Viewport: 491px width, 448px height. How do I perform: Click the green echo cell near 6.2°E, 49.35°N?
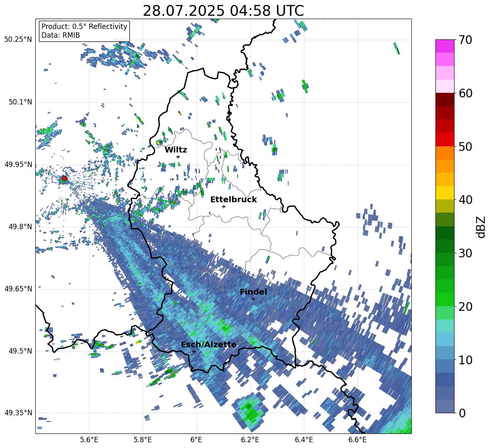point(250,412)
